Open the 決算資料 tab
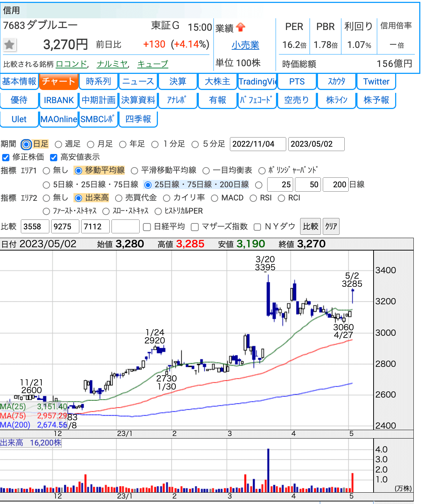Image resolution: width=424 pixels, height=504 pixels. tap(138, 100)
